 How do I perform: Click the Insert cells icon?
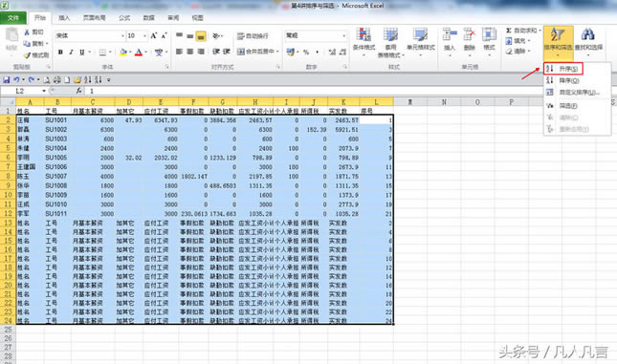tap(449, 34)
